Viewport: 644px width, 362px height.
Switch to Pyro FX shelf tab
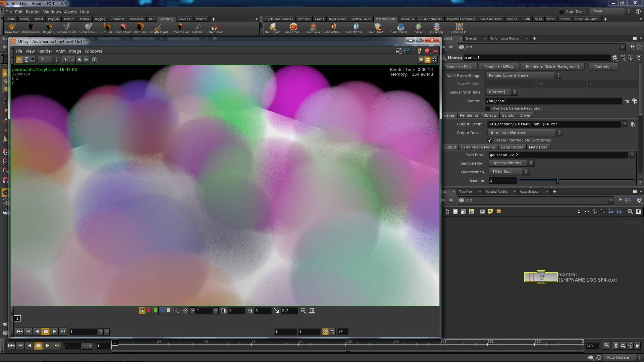click(512, 19)
